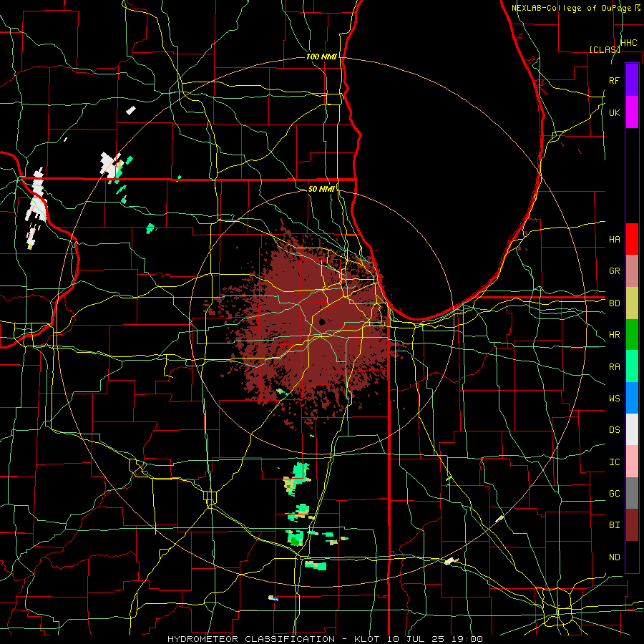This screenshot has width=644, height=644.
Task: Click the "IC" legend label
Action: coord(614,462)
